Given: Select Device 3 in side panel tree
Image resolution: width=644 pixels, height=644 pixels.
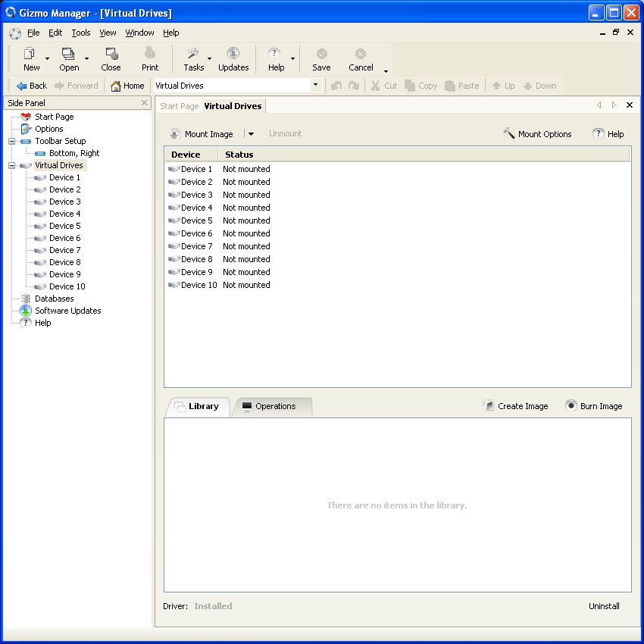Looking at the screenshot, I should click(x=65, y=202).
